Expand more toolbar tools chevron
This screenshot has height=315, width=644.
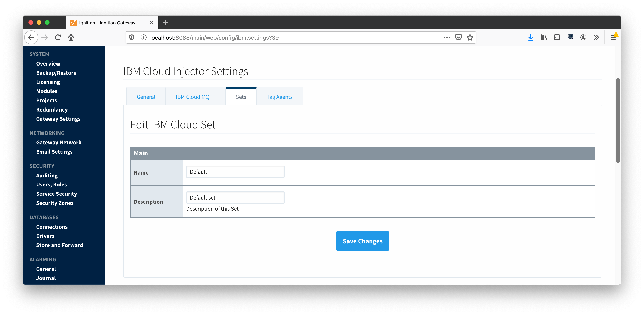click(x=597, y=38)
